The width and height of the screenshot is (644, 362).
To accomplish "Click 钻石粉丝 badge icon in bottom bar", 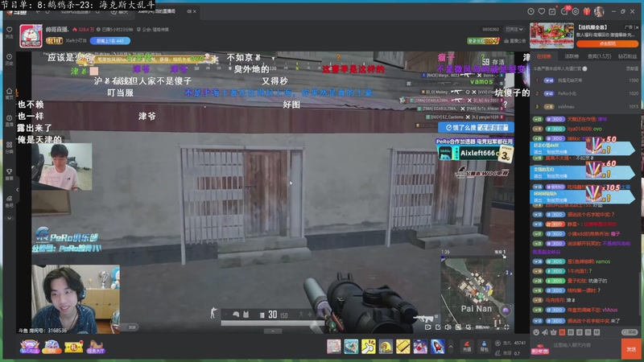I will (30, 347).
